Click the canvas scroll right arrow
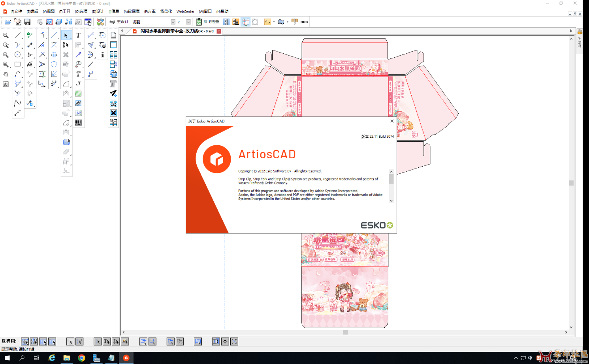Screen dimensions: 589x364 tap(566, 332)
